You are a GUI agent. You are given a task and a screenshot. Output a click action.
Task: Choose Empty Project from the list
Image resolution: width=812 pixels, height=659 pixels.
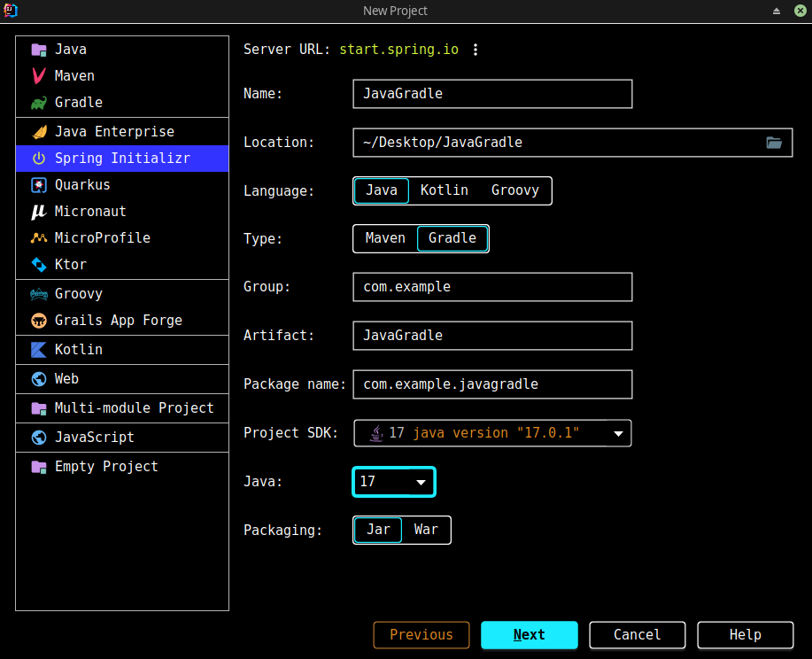(106, 467)
